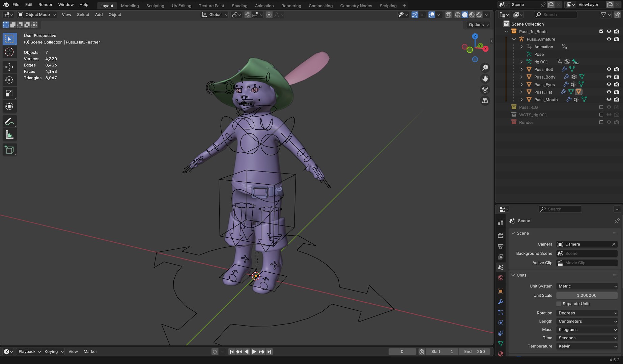Image resolution: width=623 pixels, height=364 pixels.
Task: Hide Puss_Hat in viewport
Action: click(609, 92)
